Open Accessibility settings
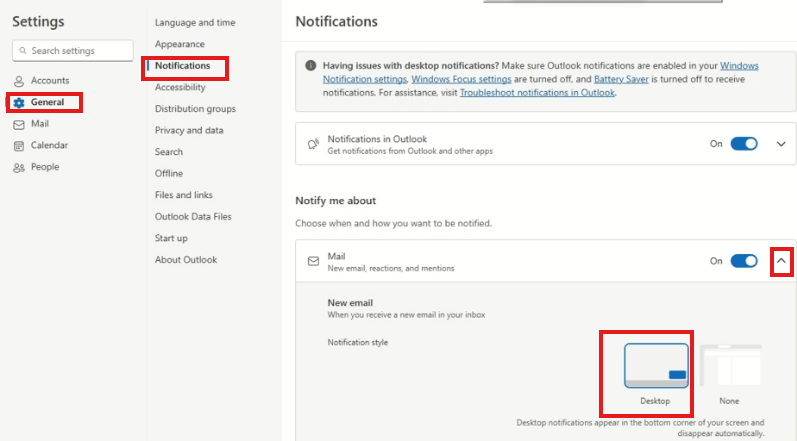Viewport: 797px width, 441px height. pos(180,87)
